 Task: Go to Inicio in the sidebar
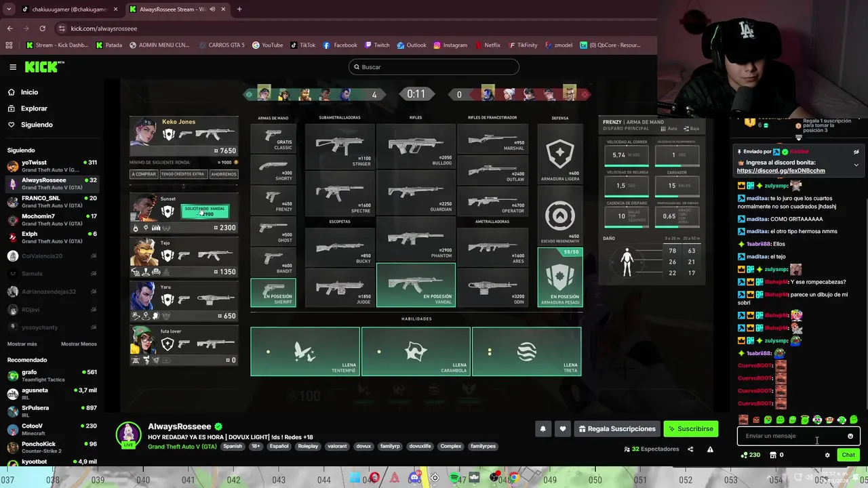[x=29, y=92]
